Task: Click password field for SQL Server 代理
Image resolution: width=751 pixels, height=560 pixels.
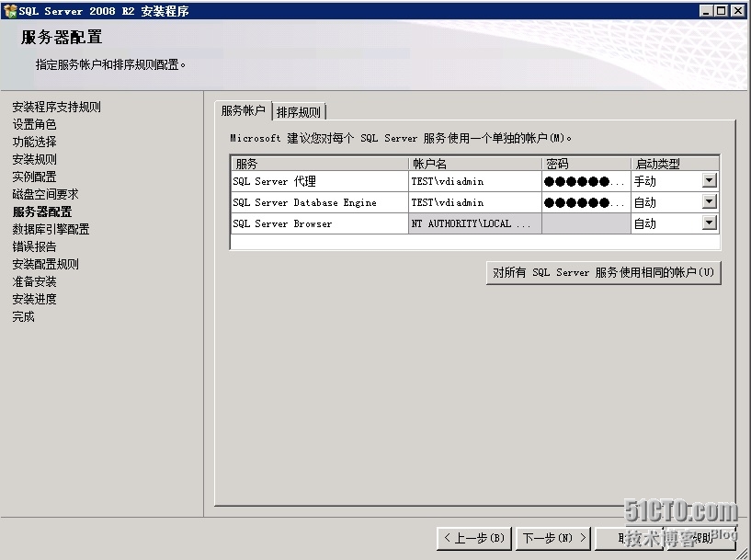Action: [x=586, y=181]
